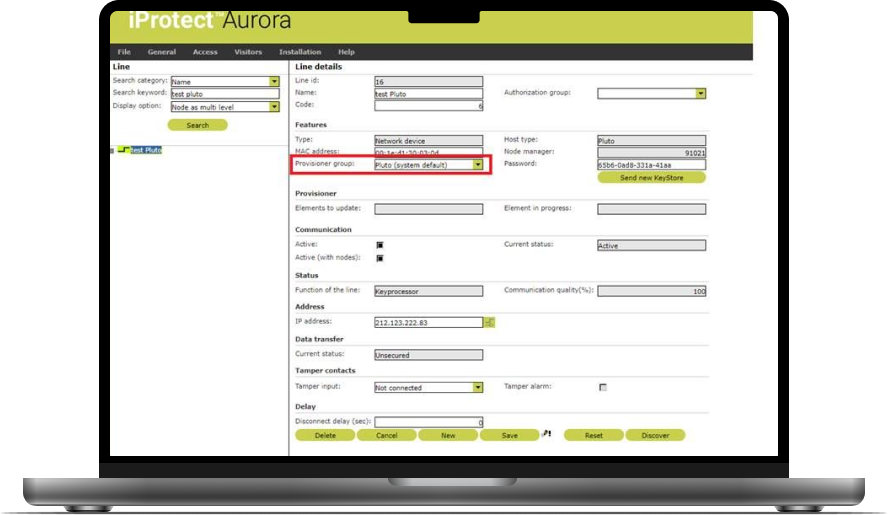Click the Data transfer status field showing Unsecured
Image resolution: width=888 pixels, height=515 pixels.
click(429, 355)
